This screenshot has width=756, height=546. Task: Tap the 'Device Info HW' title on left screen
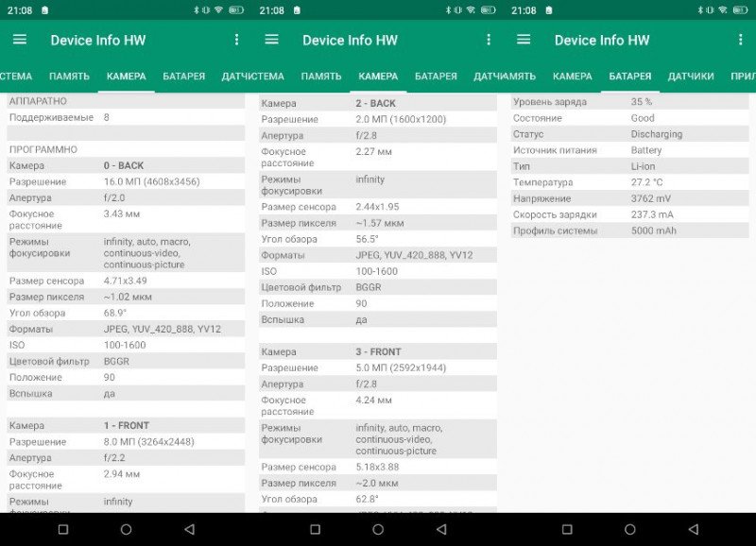tap(98, 40)
